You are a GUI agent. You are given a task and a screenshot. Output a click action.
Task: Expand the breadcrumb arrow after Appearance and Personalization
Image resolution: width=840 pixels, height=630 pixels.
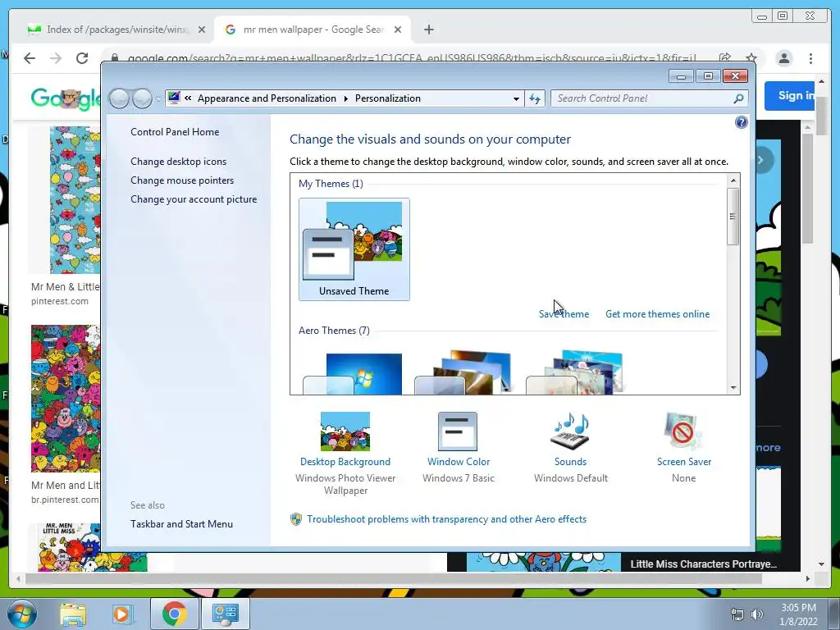pos(345,98)
